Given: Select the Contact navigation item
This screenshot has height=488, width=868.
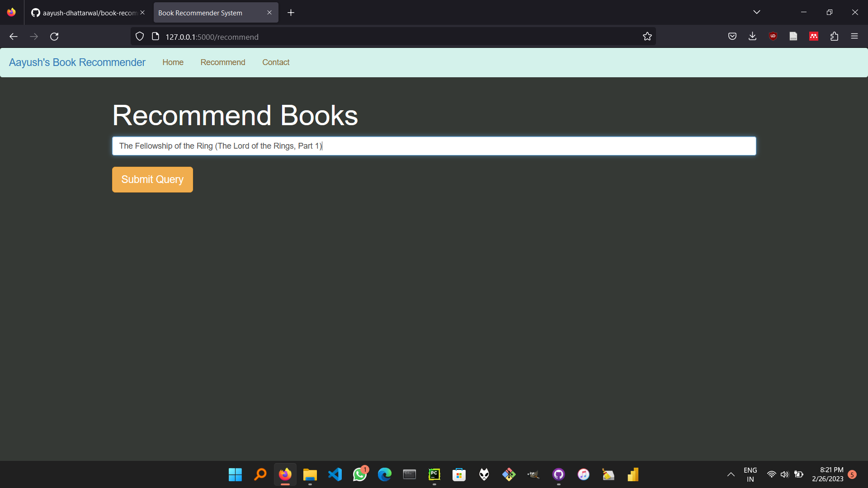Looking at the screenshot, I should pos(276,62).
